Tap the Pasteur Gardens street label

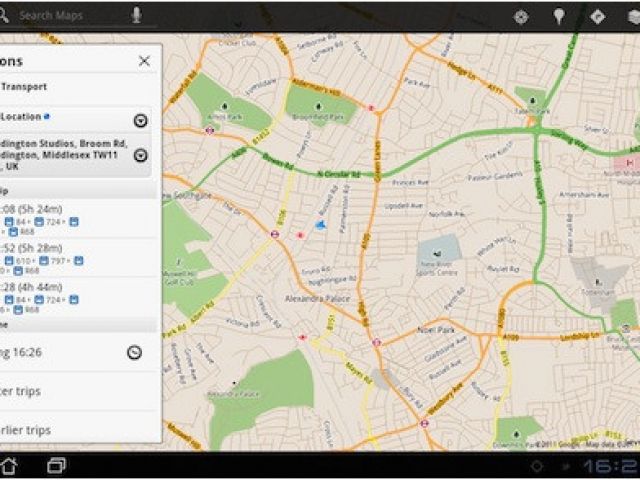[x=495, y=177]
